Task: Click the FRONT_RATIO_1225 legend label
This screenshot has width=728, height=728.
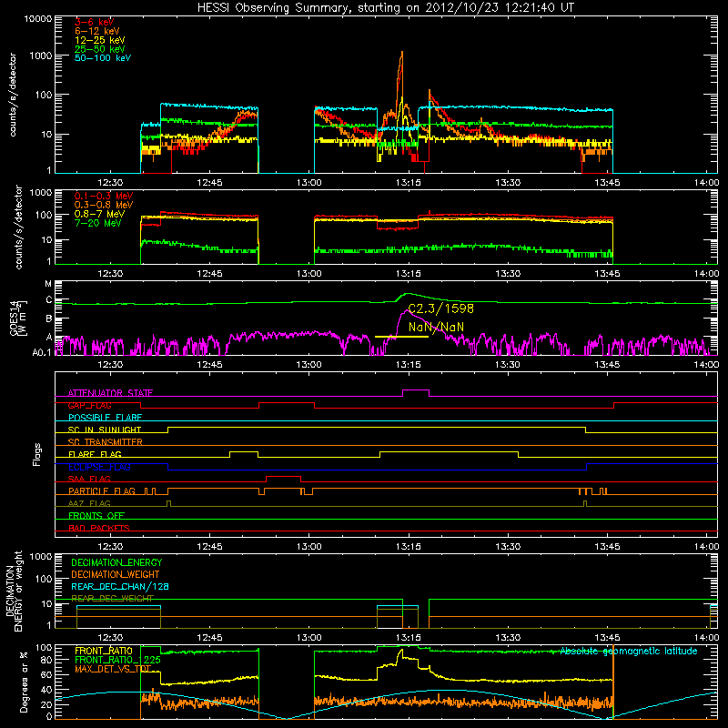Action: [117, 660]
